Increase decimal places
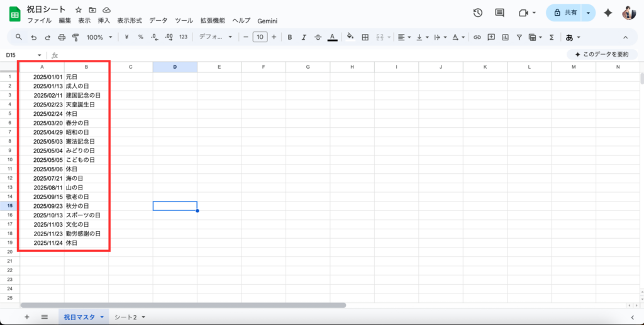The width and height of the screenshot is (644, 325). pos(169,37)
